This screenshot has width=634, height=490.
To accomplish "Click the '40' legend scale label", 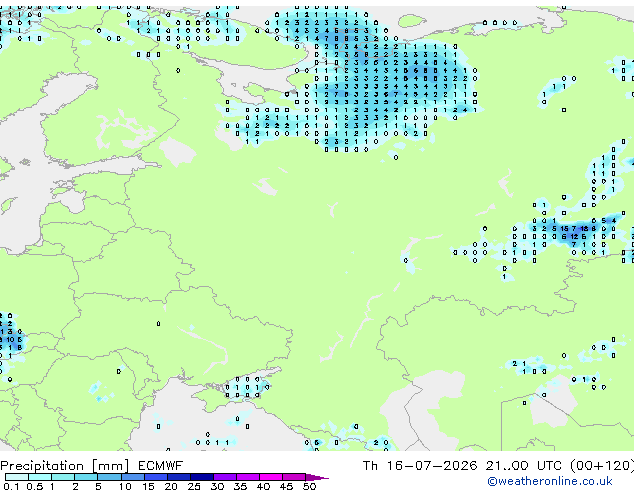I will coord(263,486).
